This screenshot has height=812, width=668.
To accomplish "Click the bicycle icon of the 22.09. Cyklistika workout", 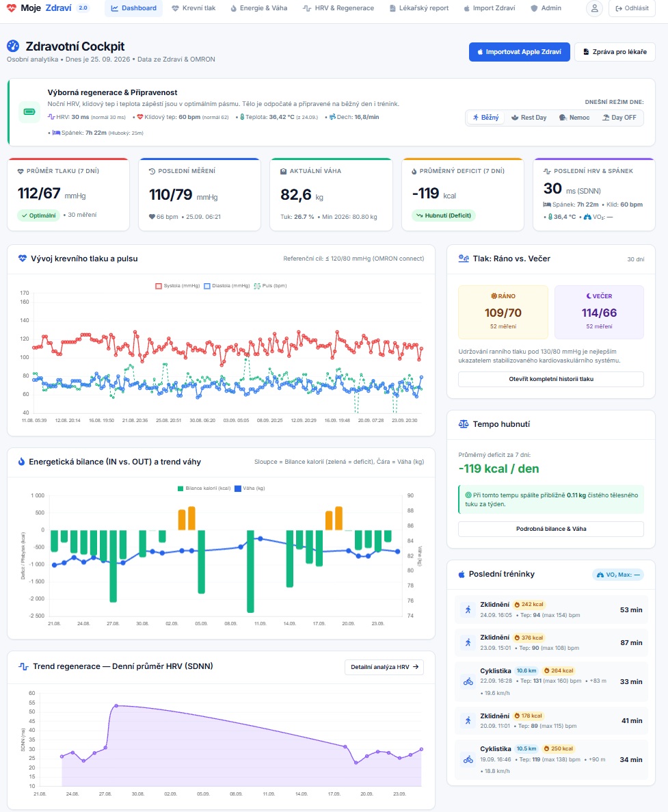I will pos(468,681).
